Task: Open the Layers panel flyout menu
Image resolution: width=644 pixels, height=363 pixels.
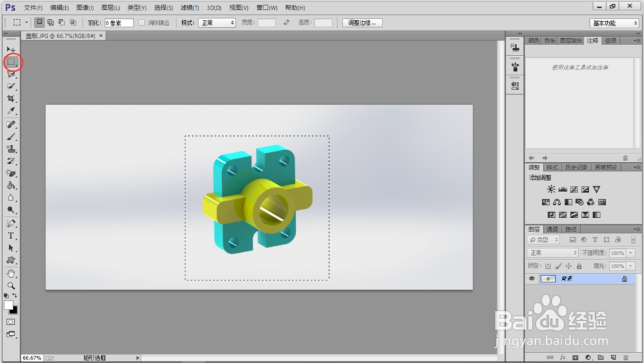Action: tap(636, 229)
